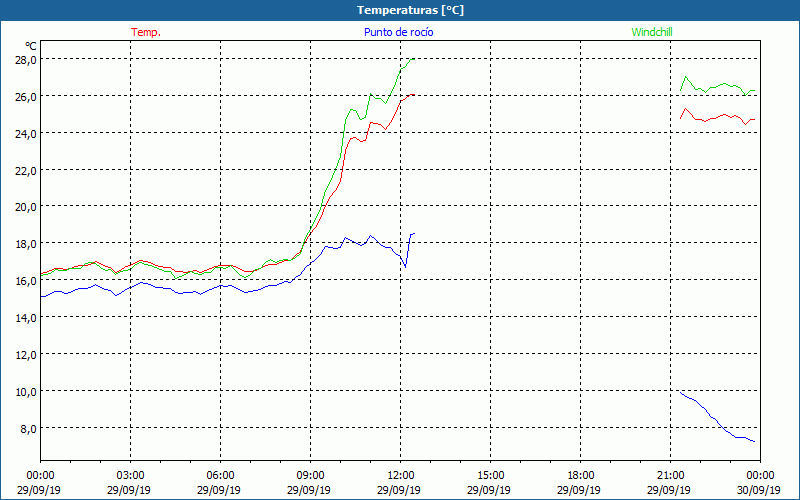Image resolution: width=800 pixels, height=500 pixels.
Task: Click the 'Temperaturas [°C]' title bar
Action: click(400, 10)
